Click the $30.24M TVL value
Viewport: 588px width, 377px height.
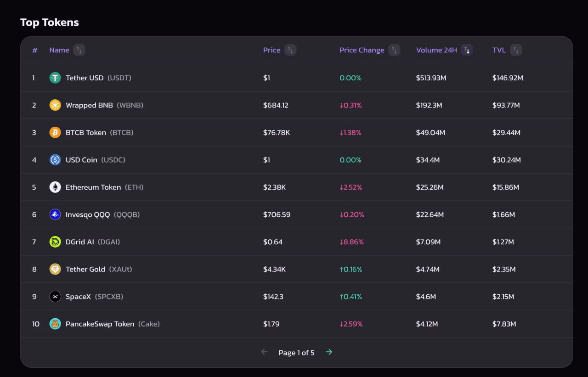[507, 160]
